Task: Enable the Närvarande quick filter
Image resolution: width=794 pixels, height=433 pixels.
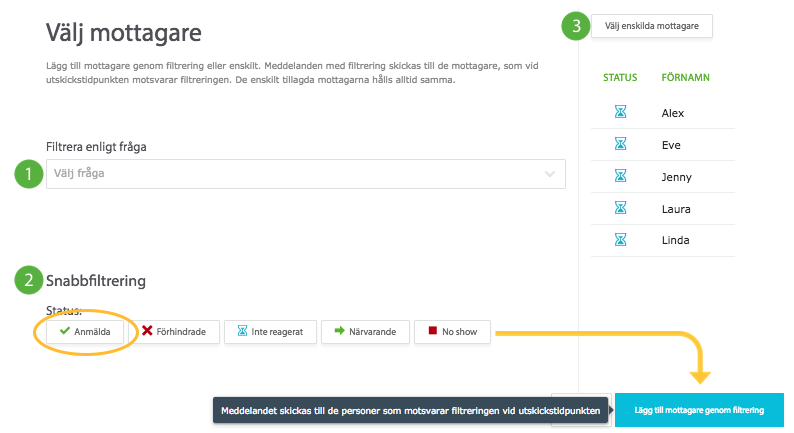Action: click(365, 332)
